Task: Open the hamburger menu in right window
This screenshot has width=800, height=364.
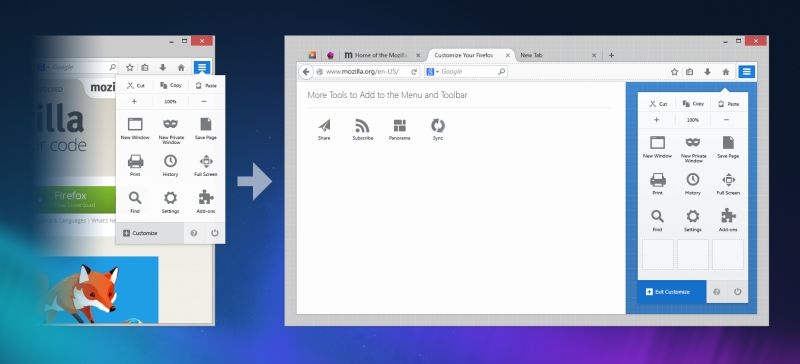Action: pyautogui.click(x=746, y=71)
